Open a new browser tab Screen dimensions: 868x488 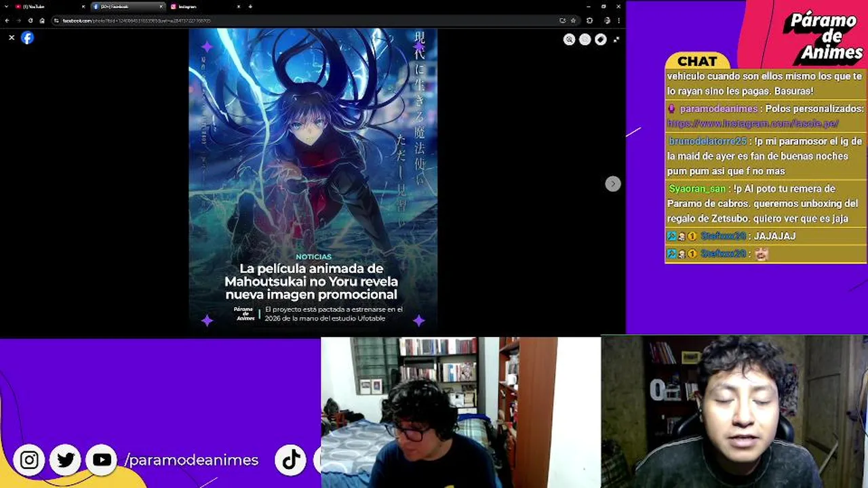click(250, 6)
